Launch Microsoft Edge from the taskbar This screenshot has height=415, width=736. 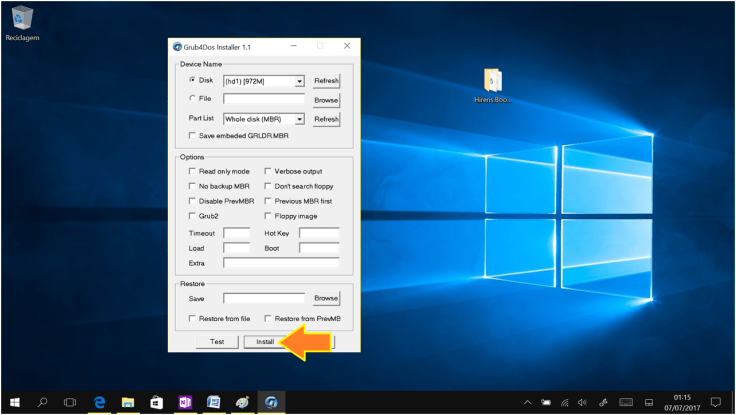pyautogui.click(x=100, y=402)
